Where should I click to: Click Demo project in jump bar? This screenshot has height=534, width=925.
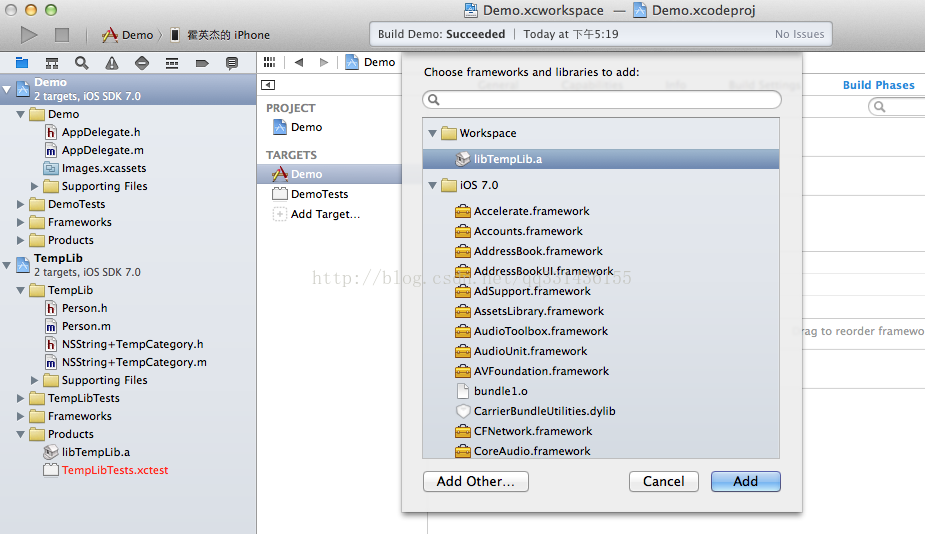pos(370,62)
